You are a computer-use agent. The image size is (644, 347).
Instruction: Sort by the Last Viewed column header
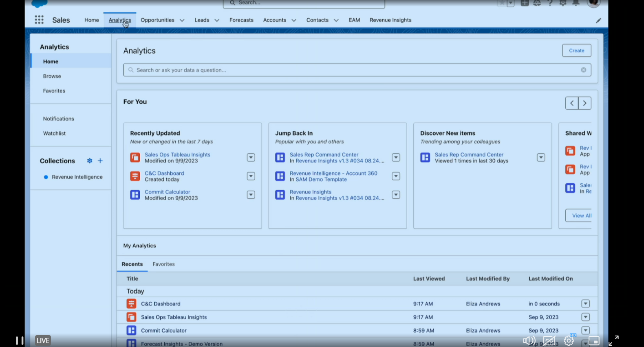click(x=429, y=279)
